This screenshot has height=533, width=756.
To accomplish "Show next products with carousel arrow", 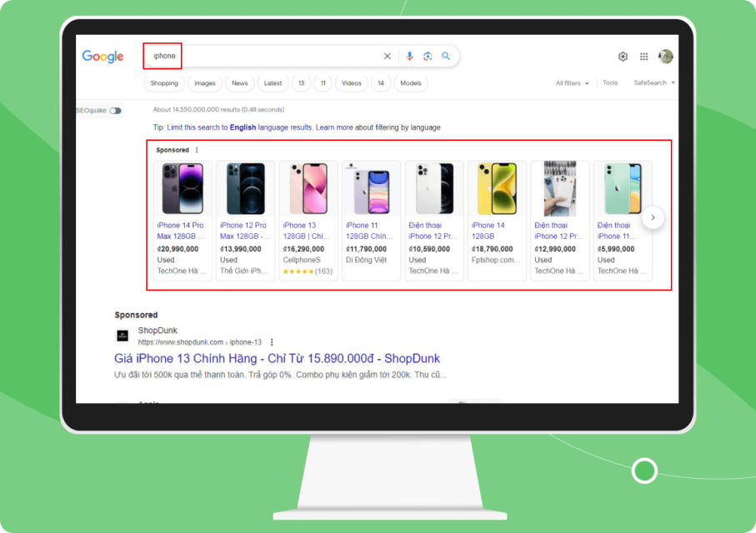I will [653, 217].
